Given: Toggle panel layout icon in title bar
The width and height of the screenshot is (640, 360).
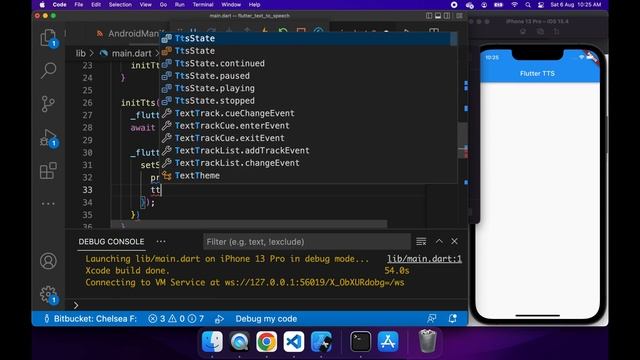Looking at the screenshot, I should (x=438, y=16).
